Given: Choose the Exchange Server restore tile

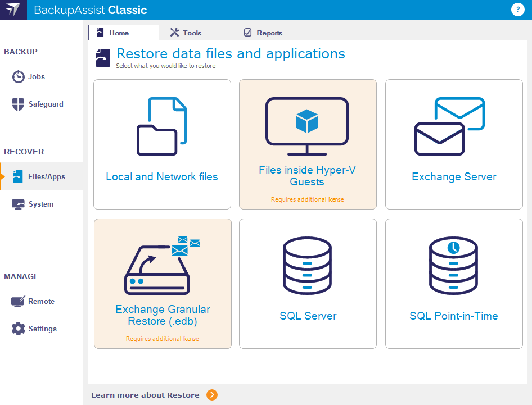Looking at the screenshot, I should point(453,144).
